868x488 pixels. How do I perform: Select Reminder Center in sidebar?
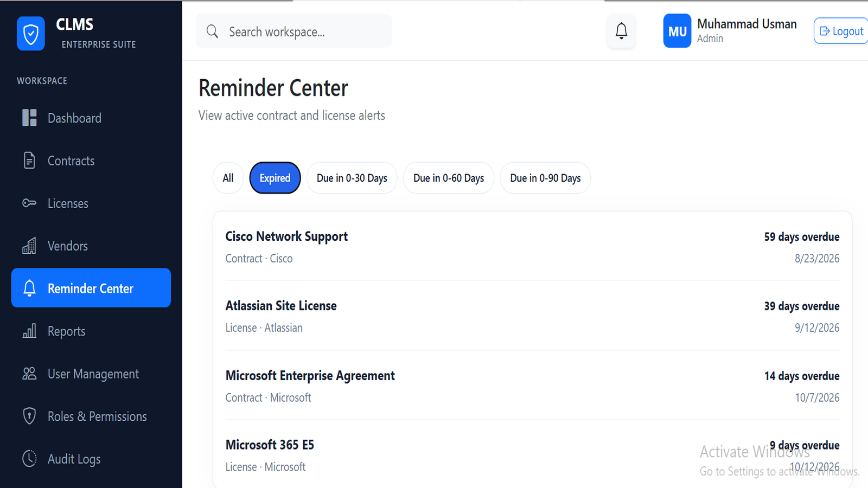pos(91,288)
